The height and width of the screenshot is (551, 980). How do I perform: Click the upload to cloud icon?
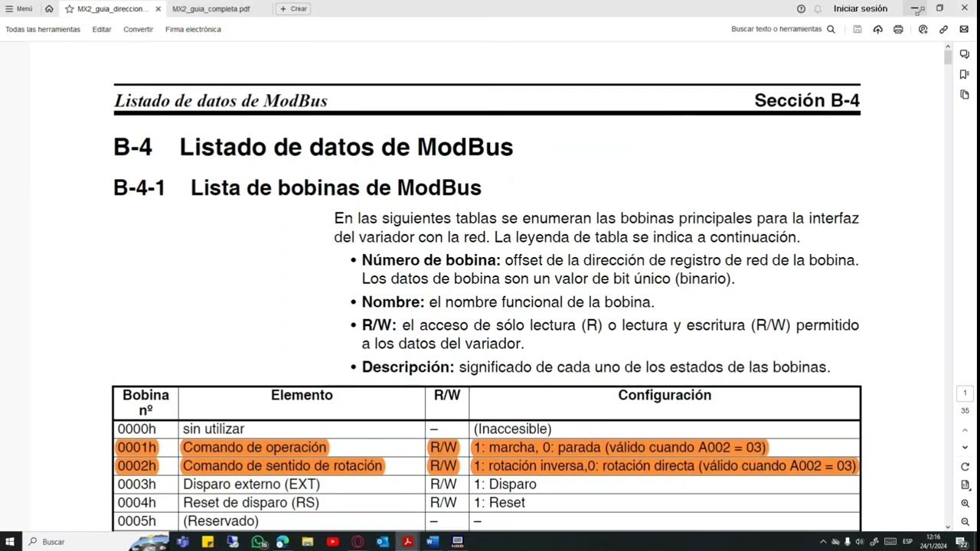tap(877, 29)
